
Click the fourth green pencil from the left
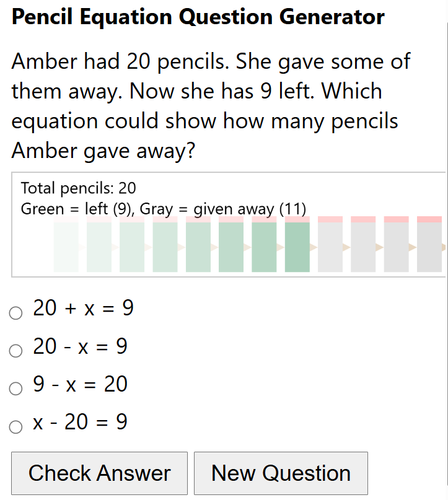tap(165, 247)
